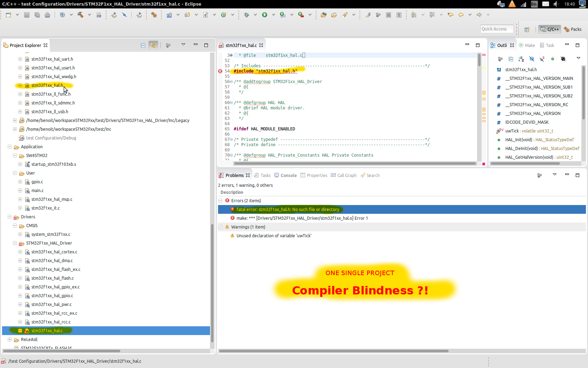Switch to the Tasks tab

[262, 176]
